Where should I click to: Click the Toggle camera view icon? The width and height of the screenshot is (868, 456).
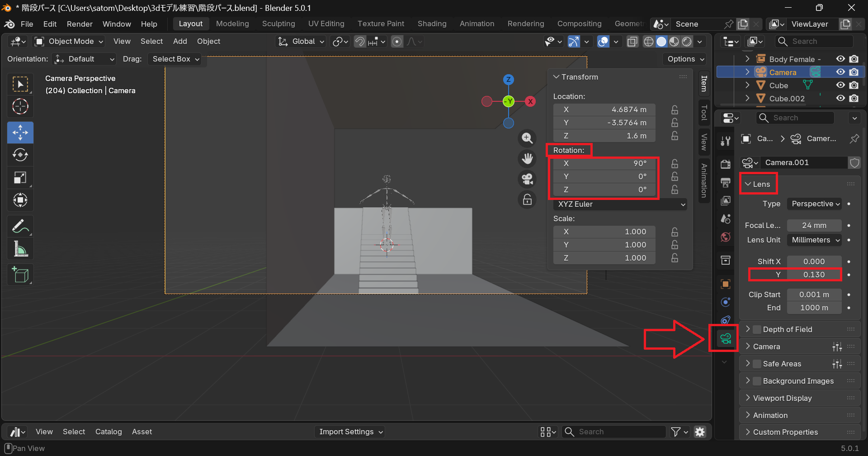527,179
